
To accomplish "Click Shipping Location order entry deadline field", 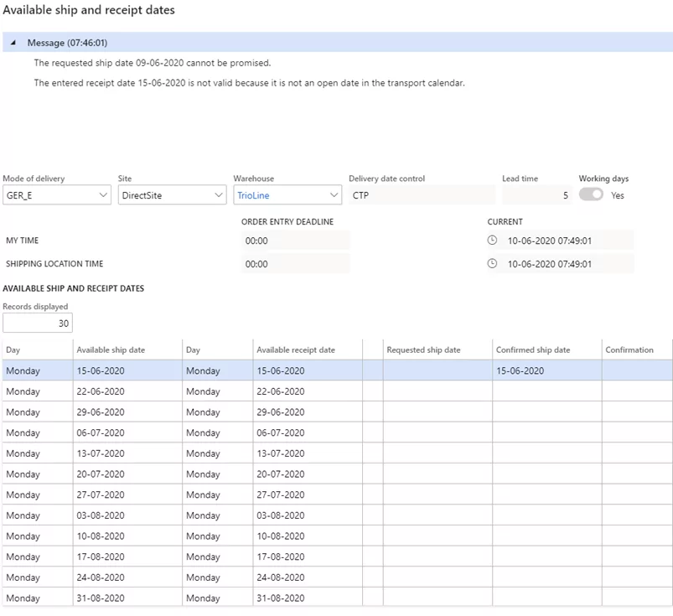I will [295, 263].
